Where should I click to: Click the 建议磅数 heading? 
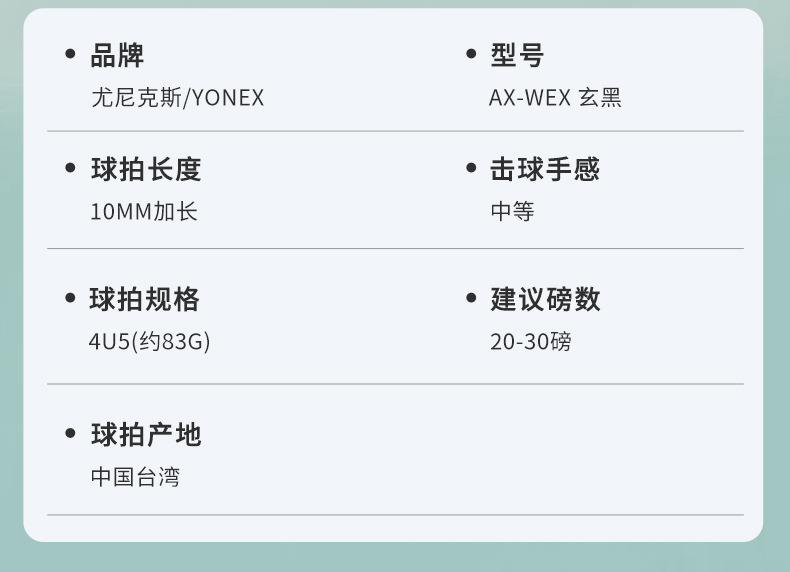click(545, 299)
